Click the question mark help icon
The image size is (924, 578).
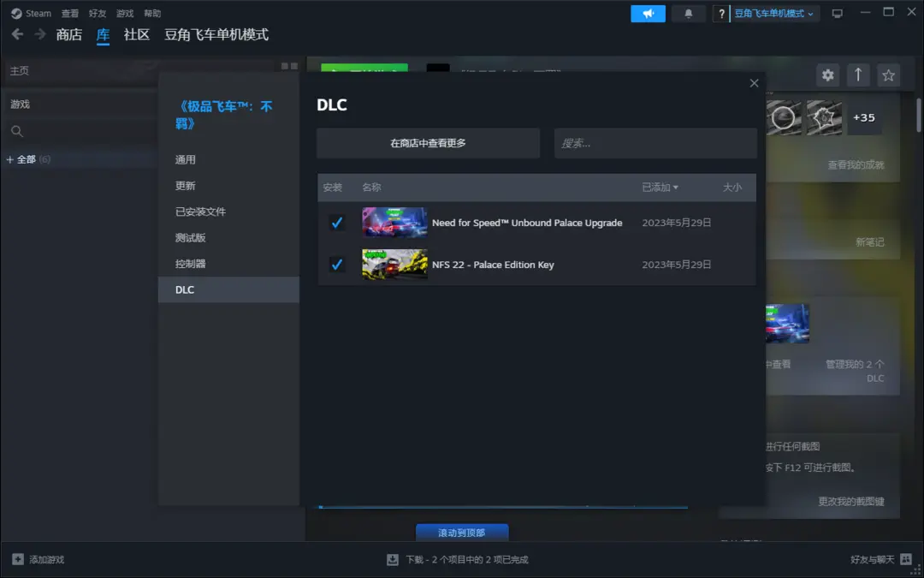pyautogui.click(x=720, y=14)
